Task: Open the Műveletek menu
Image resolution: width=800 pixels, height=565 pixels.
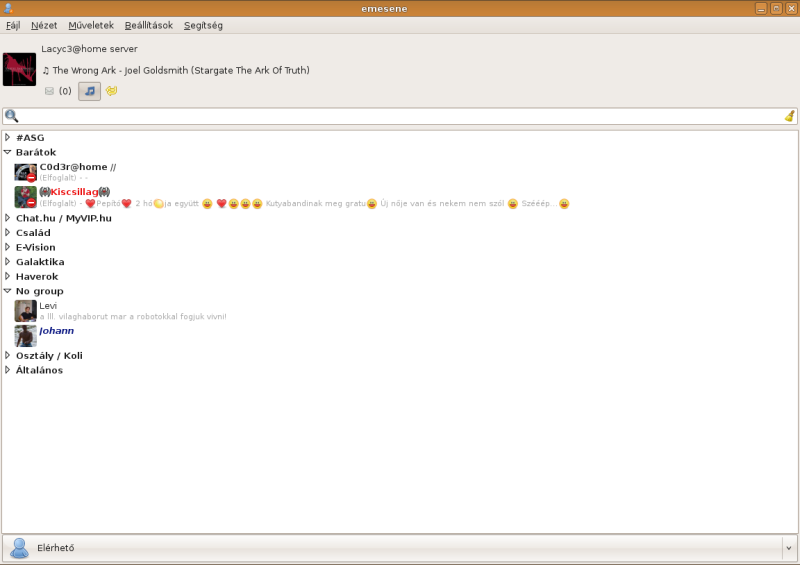Action: click(91, 26)
